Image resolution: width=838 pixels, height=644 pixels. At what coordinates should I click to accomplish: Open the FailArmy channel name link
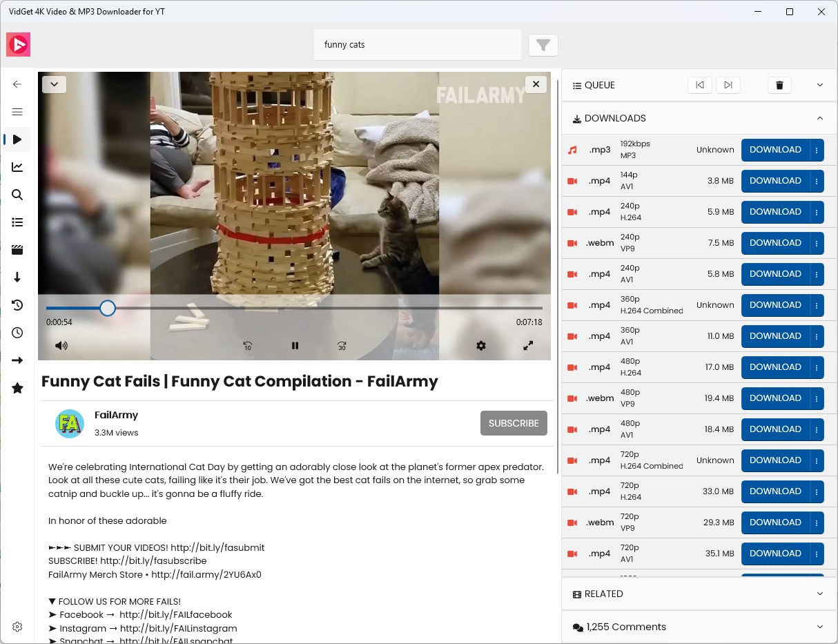click(116, 415)
